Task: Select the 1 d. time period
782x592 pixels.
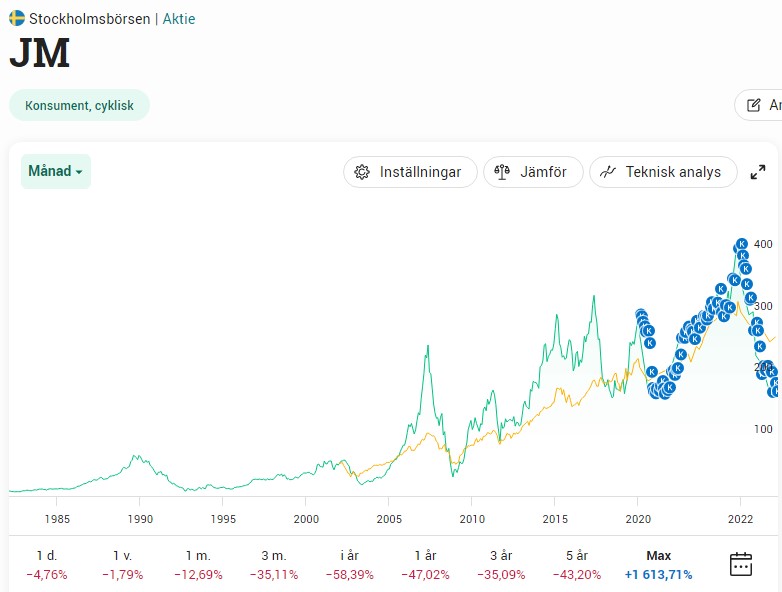Action: [47, 565]
